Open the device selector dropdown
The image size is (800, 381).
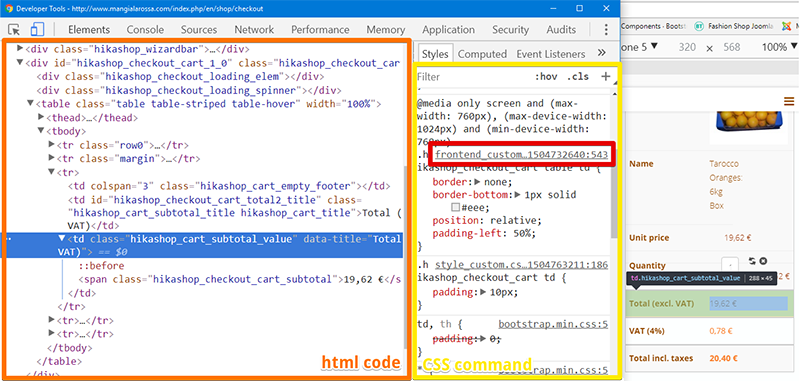click(639, 47)
